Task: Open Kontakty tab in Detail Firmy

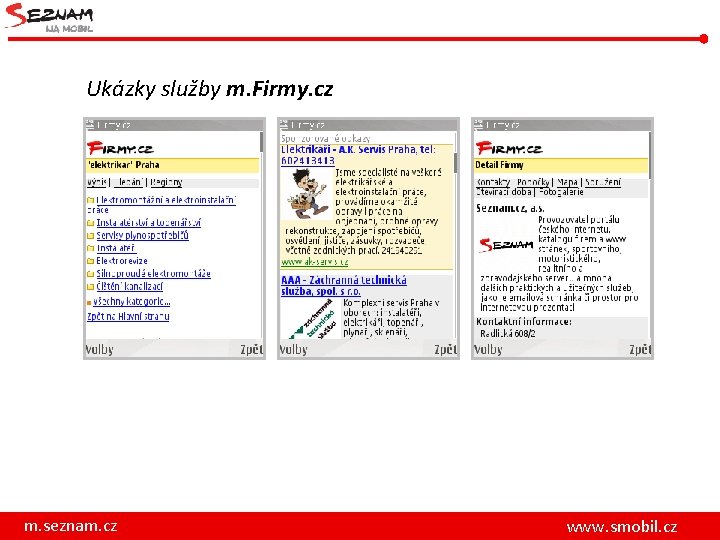Action: coord(493,182)
